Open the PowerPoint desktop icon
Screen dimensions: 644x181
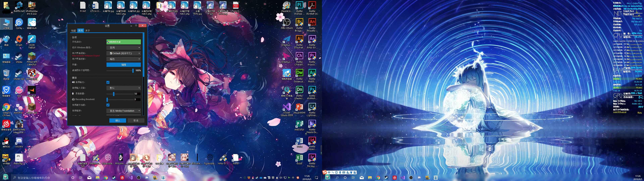299,108
